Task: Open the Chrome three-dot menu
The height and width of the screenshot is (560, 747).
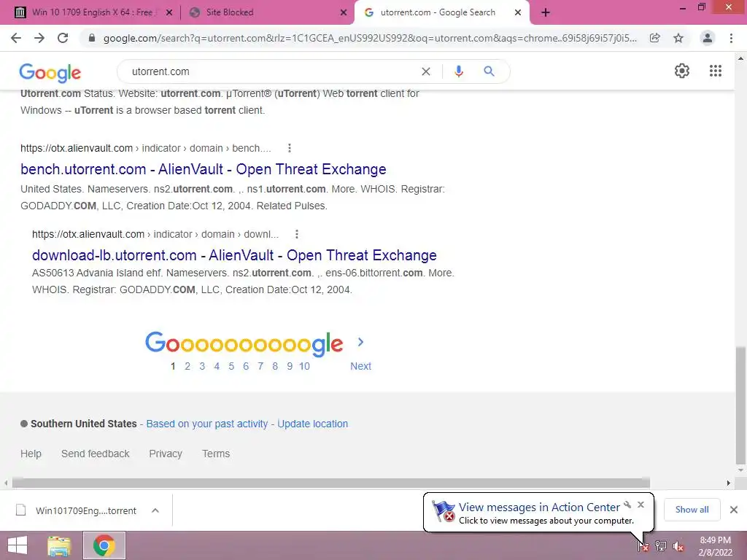Action: 731,38
